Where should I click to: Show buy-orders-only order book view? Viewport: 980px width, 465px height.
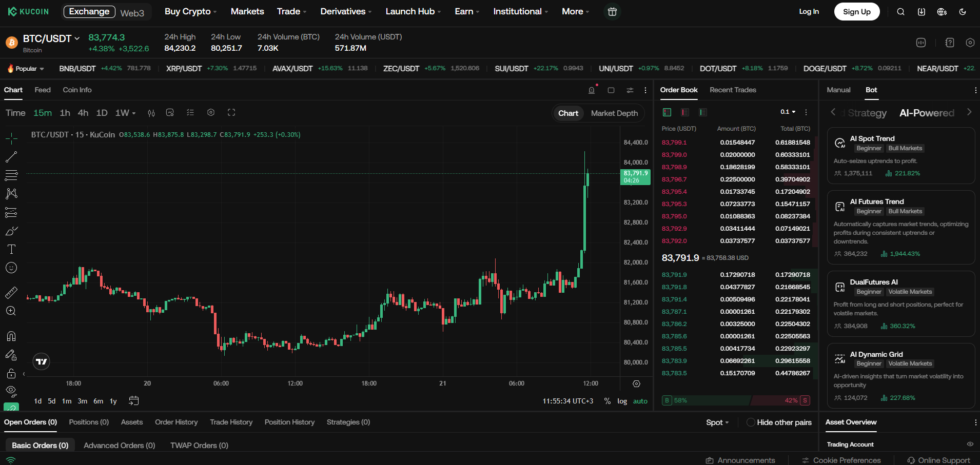point(703,112)
